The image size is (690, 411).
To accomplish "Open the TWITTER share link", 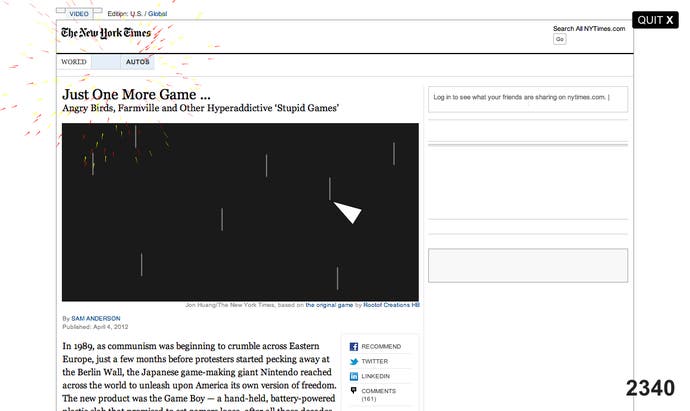I will point(374,361).
